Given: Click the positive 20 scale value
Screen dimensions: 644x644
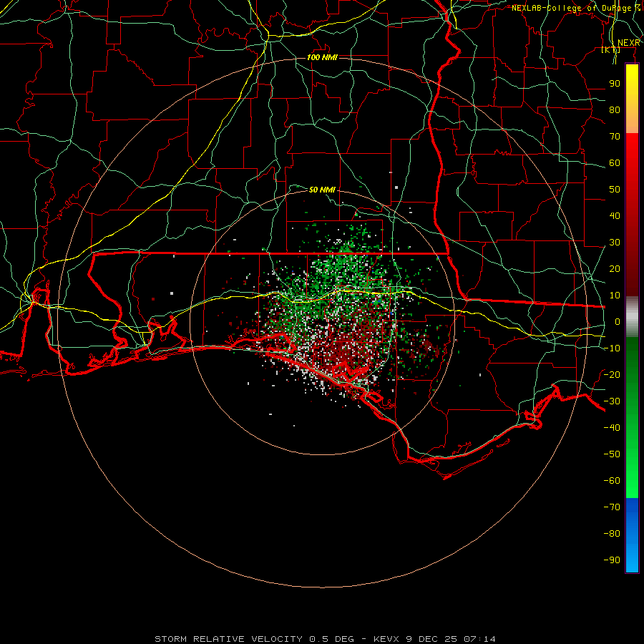Looking at the screenshot, I should click(615, 269).
